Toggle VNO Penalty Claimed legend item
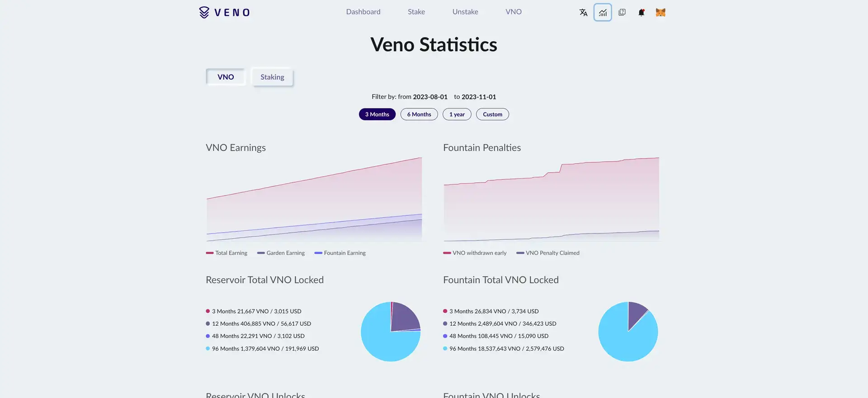Screen dimensions: 868x398 [547, 253]
